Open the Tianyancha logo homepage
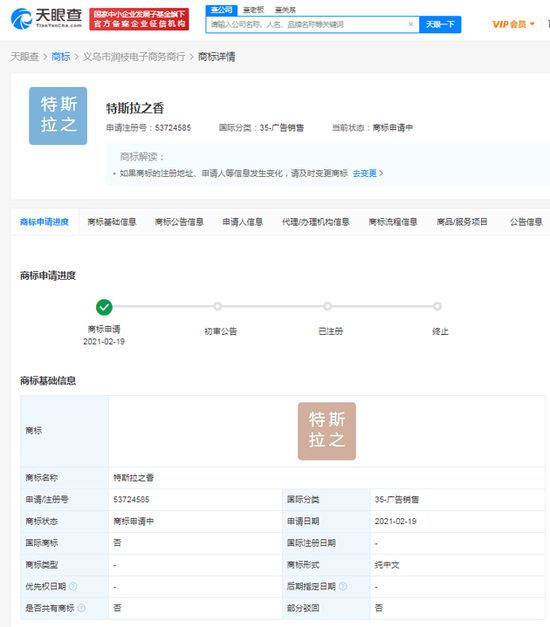This screenshot has width=550, height=627. (46, 18)
